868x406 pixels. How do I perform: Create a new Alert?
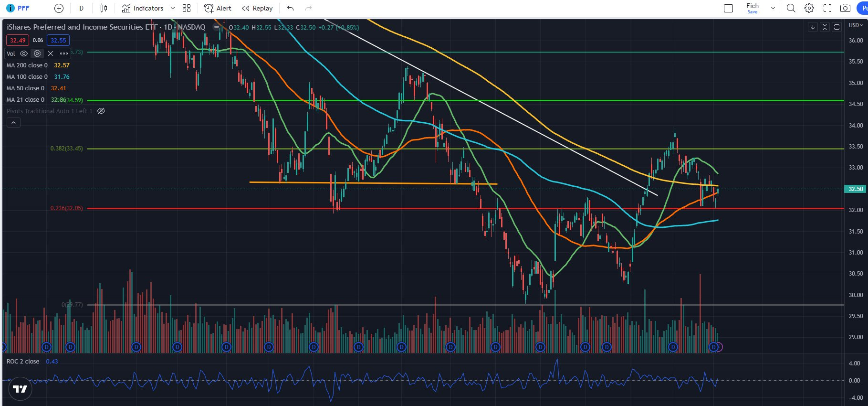(x=218, y=8)
